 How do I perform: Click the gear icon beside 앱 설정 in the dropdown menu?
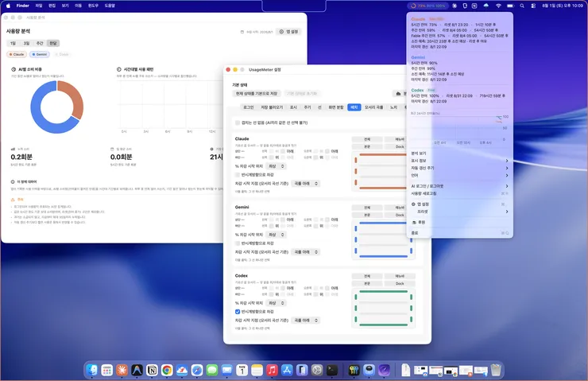coord(414,204)
